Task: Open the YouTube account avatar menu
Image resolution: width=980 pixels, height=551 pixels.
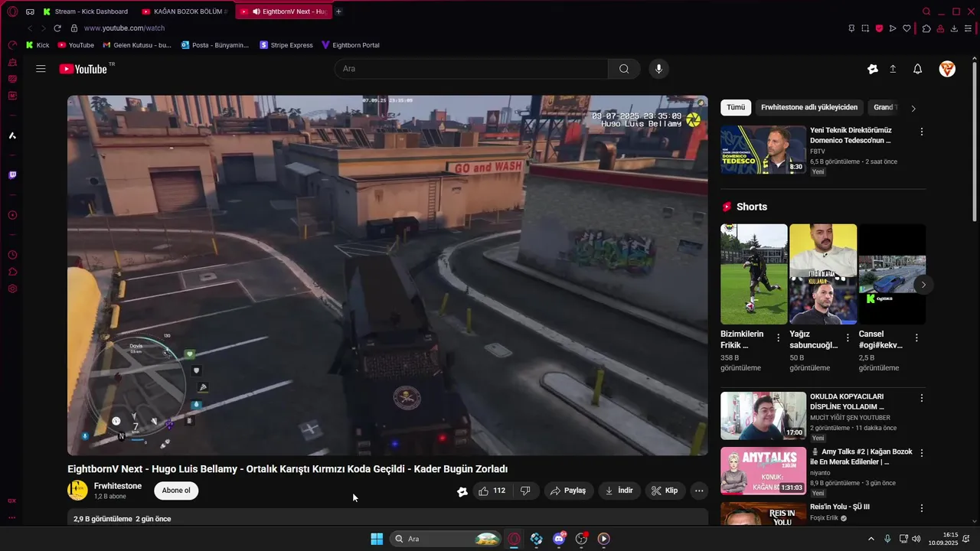Action: click(x=947, y=69)
